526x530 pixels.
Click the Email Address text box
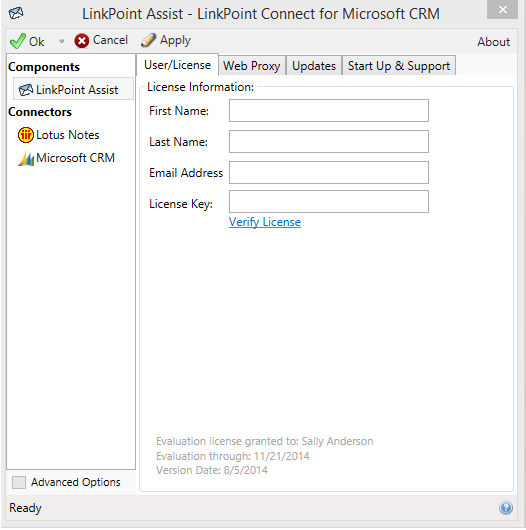(329, 173)
